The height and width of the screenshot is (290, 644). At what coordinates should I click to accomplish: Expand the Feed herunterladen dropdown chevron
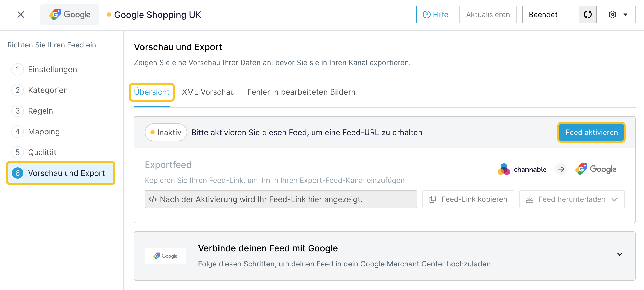614,199
